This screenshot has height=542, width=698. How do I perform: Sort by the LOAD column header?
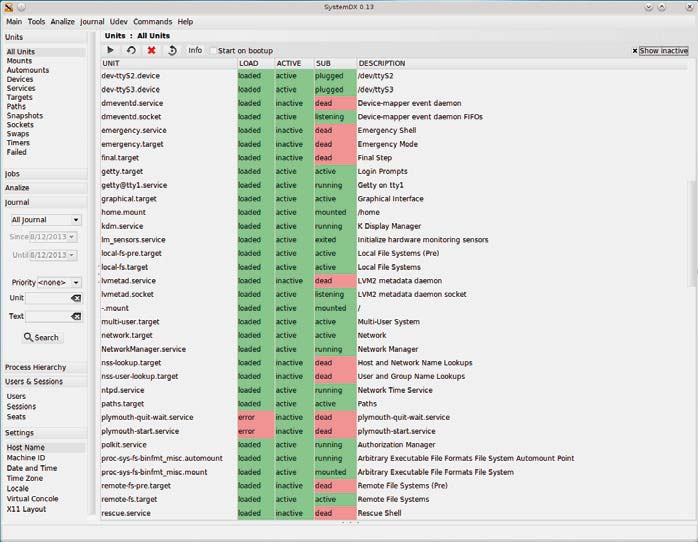pos(256,64)
